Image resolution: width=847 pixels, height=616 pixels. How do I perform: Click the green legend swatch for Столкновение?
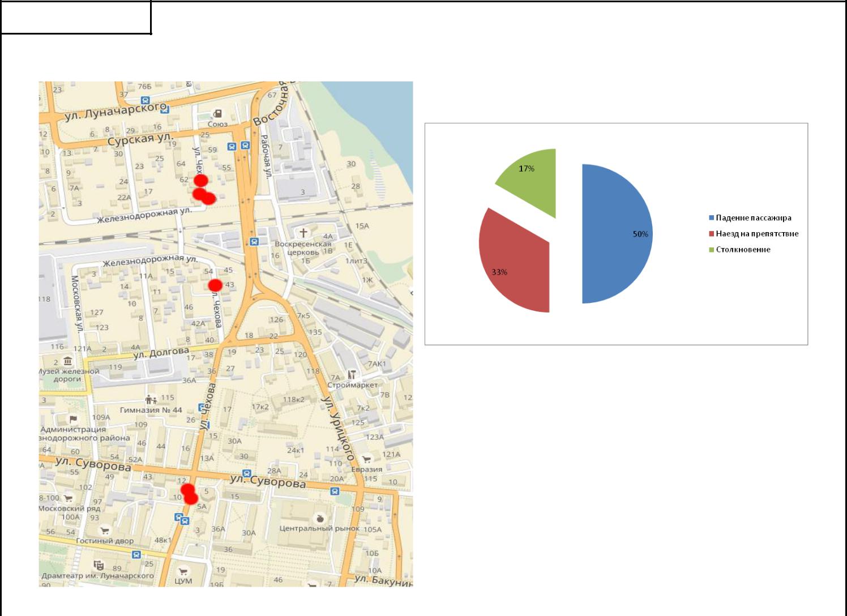click(x=712, y=250)
